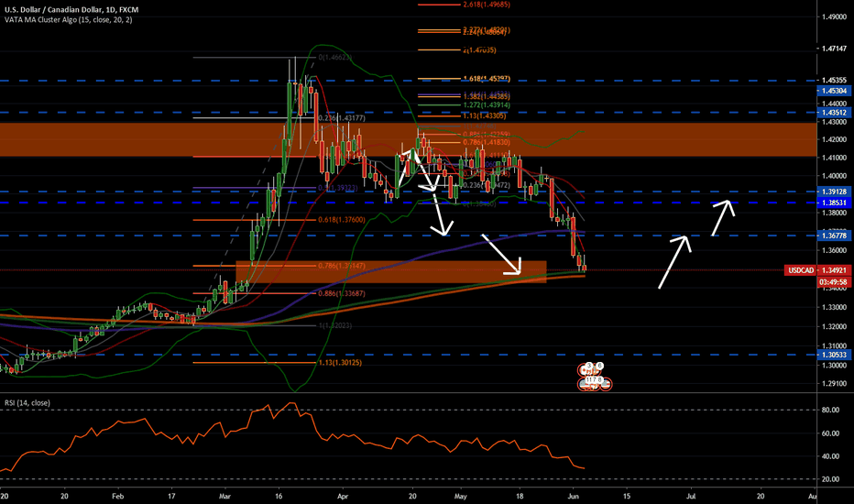Image resolution: width=854 pixels, height=504 pixels.
Task: Open the rightmost US flag economic event icon
Action: (607, 385)
